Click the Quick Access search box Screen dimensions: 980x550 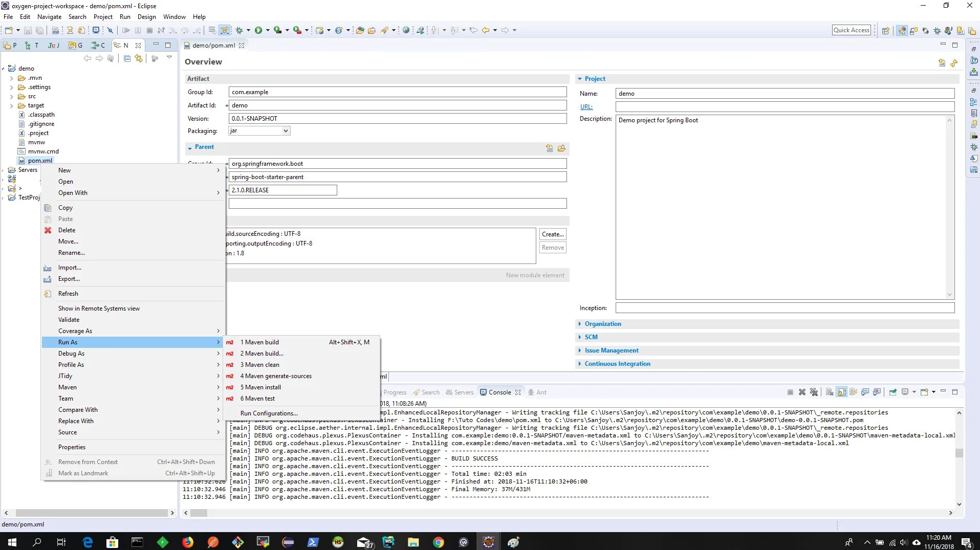point(851,30)
